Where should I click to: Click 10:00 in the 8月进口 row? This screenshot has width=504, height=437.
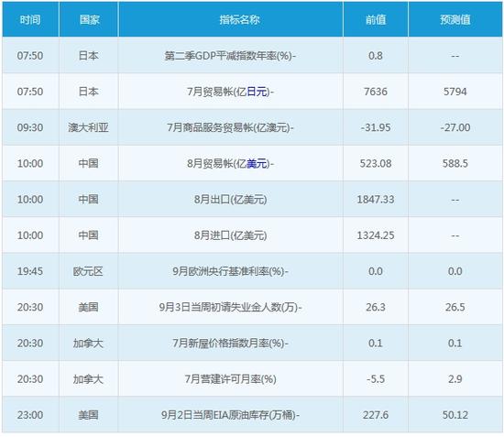30,235
